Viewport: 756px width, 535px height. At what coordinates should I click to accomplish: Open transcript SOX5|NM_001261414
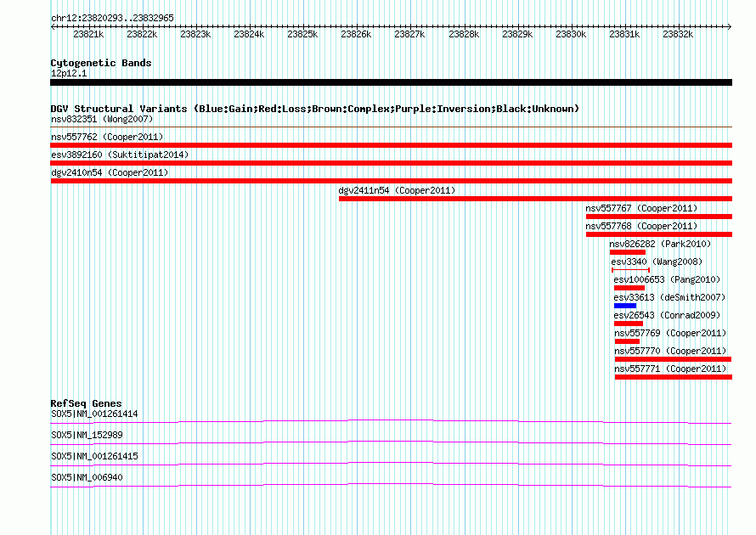click(x=94, y=414)
